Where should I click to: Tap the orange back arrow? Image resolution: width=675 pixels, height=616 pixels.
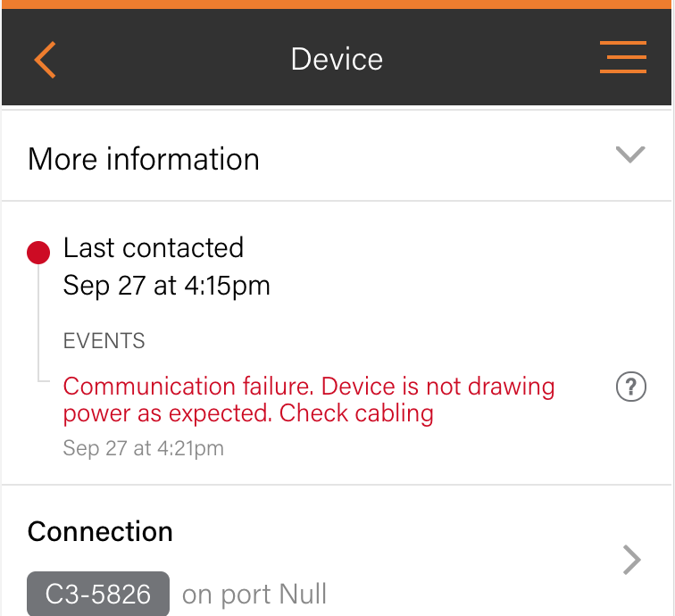(x=45, y=60)
